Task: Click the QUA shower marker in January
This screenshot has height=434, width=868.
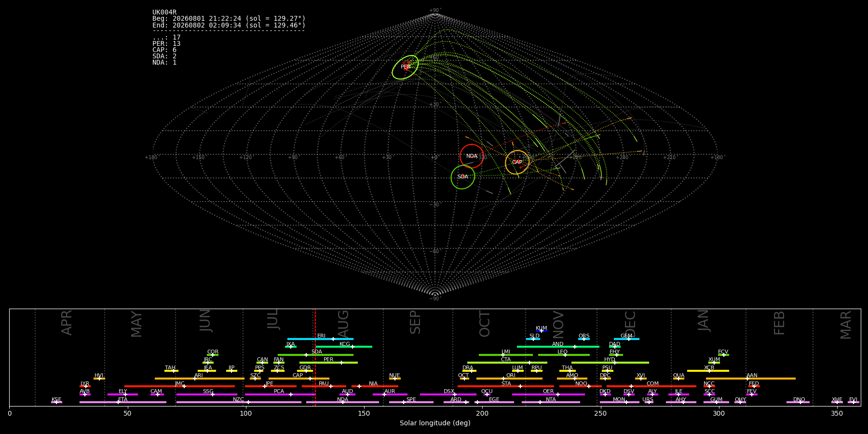Action: point(678,379)
